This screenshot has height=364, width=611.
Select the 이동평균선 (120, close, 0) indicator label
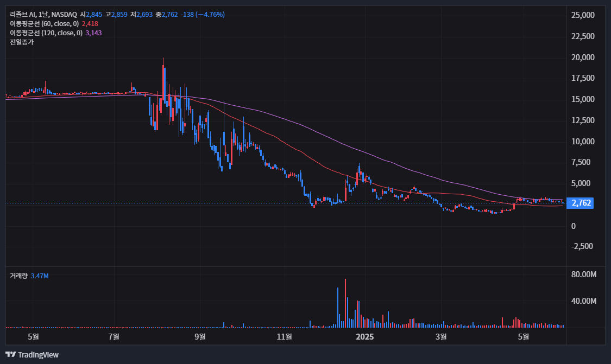tap(46, 33)
